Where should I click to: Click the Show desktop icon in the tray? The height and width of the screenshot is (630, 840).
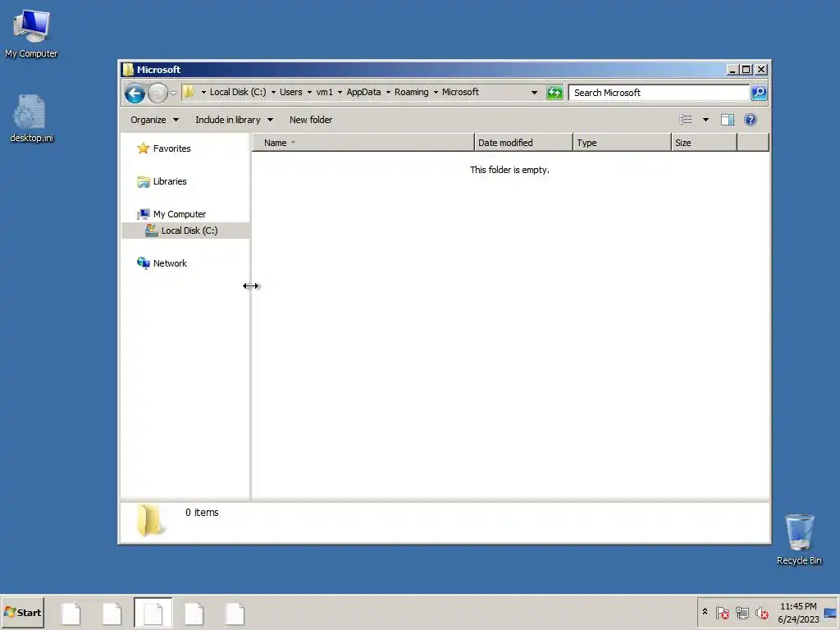pyautogui.click(x=830, y=613)
